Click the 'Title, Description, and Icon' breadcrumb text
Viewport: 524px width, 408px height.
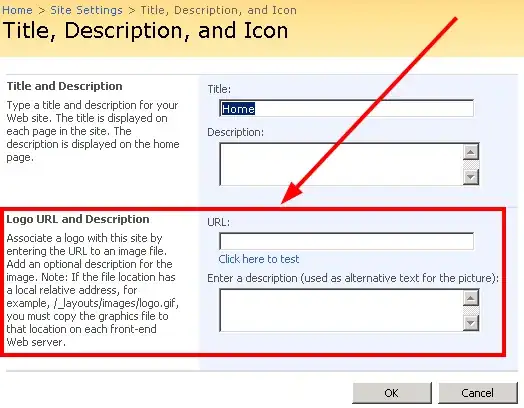click(219, 10)
